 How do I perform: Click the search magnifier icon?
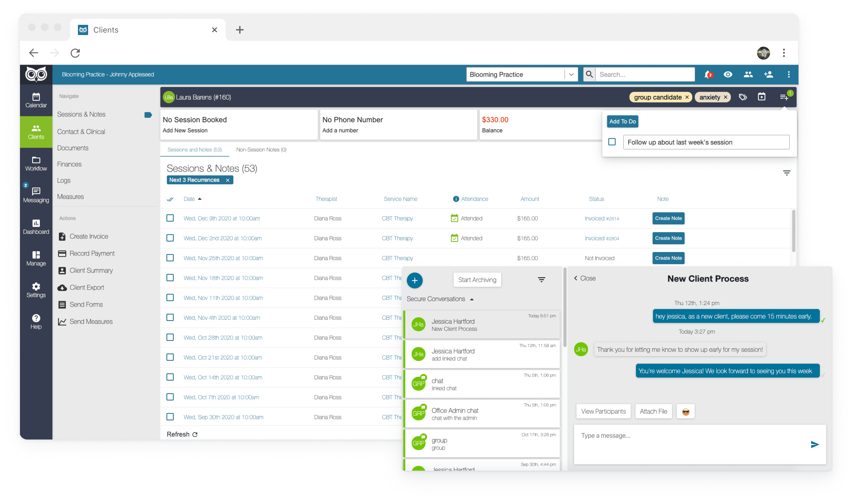point(589,74)
